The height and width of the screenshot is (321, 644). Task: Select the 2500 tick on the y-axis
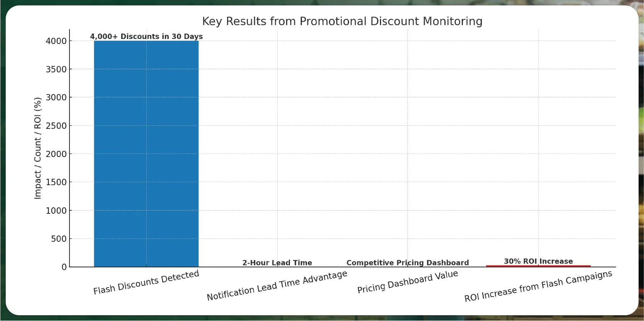tap(56, 126)
